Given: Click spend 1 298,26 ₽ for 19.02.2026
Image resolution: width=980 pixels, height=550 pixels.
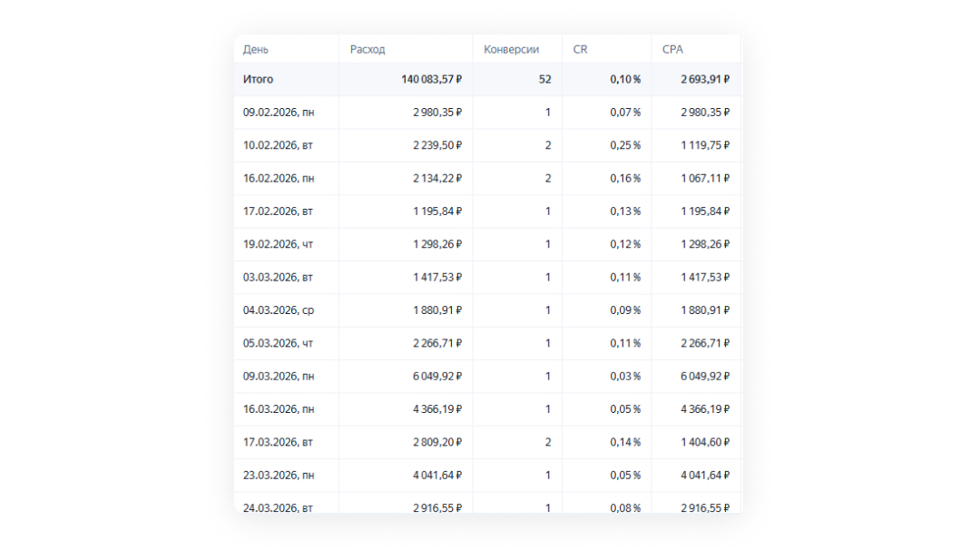Looking at the screenshot, I should point(437,244).
